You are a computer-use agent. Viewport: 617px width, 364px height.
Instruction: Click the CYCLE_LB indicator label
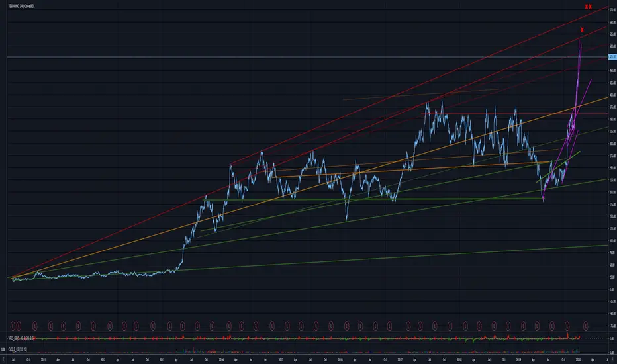(17, 349)
